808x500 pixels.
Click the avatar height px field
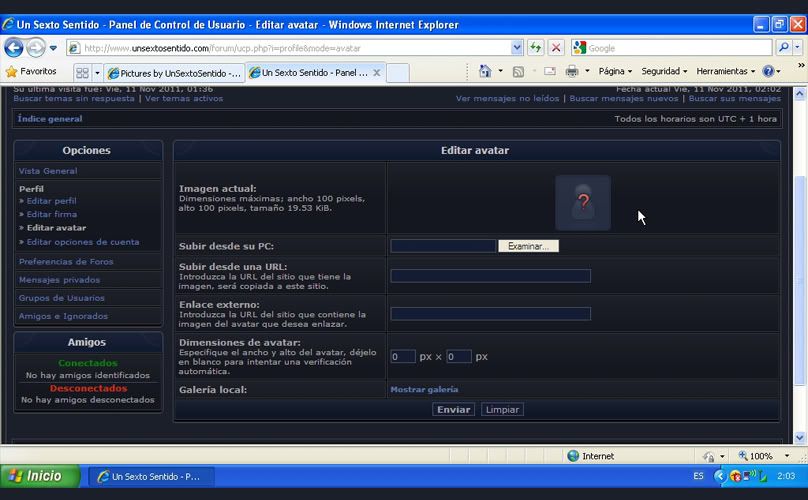[459, 356]
